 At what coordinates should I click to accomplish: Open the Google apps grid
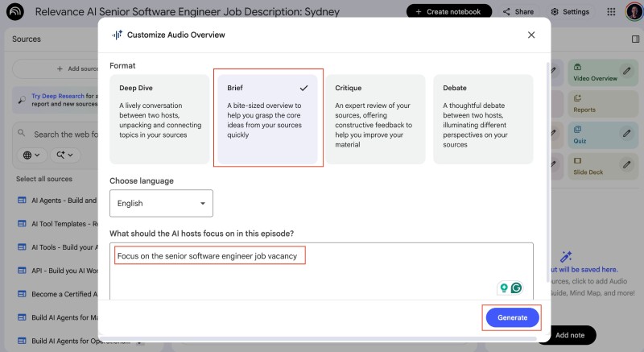[611, 12]
